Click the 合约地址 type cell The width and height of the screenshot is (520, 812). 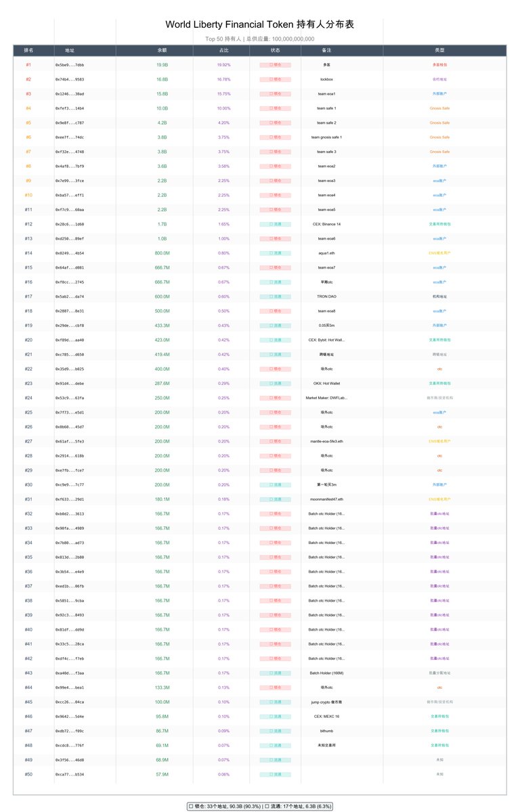pos(439,79)
